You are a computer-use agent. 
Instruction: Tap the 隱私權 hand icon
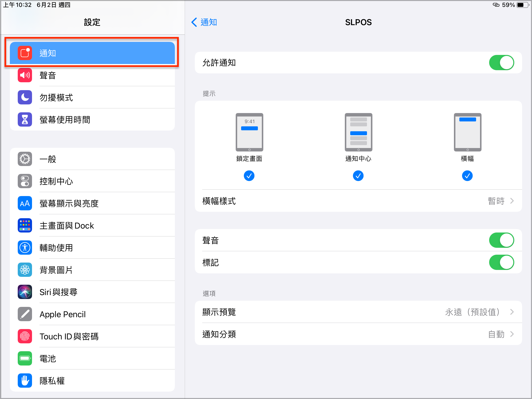pyautogui.click(x=25, y=381)
